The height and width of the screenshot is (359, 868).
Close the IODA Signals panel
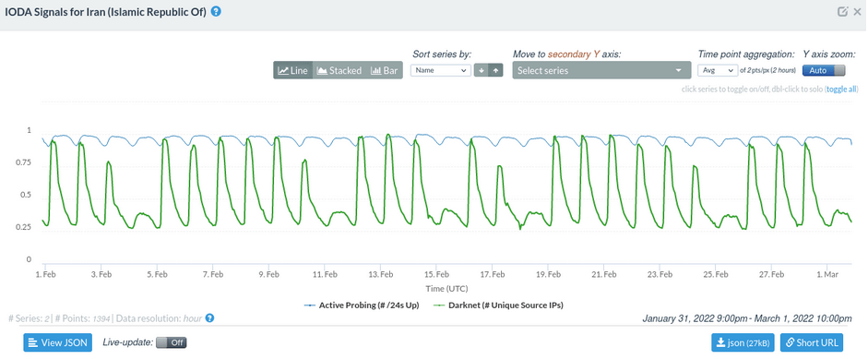[857, 12]
